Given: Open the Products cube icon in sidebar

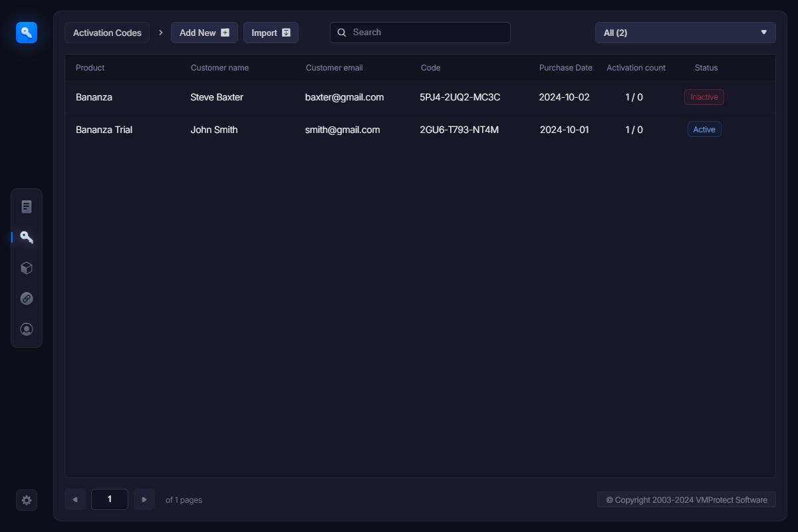Looking at the screenshot, I should pos(27,268).
